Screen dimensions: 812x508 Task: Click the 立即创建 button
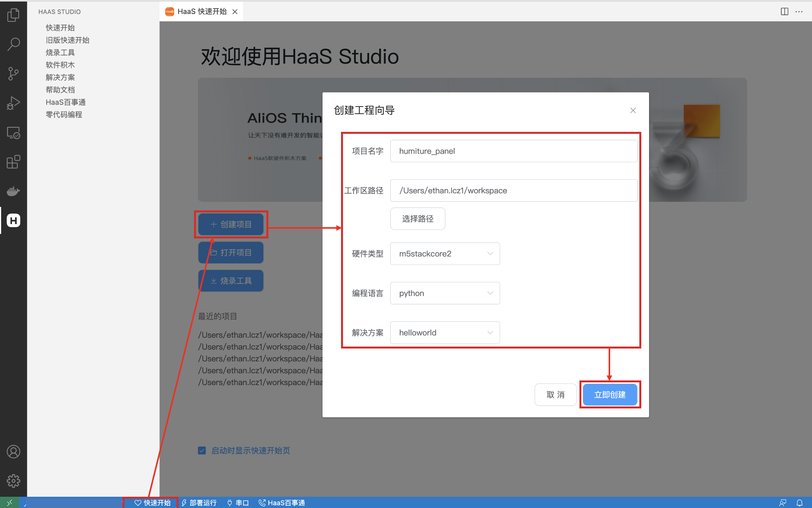click(x=609, y=395)
